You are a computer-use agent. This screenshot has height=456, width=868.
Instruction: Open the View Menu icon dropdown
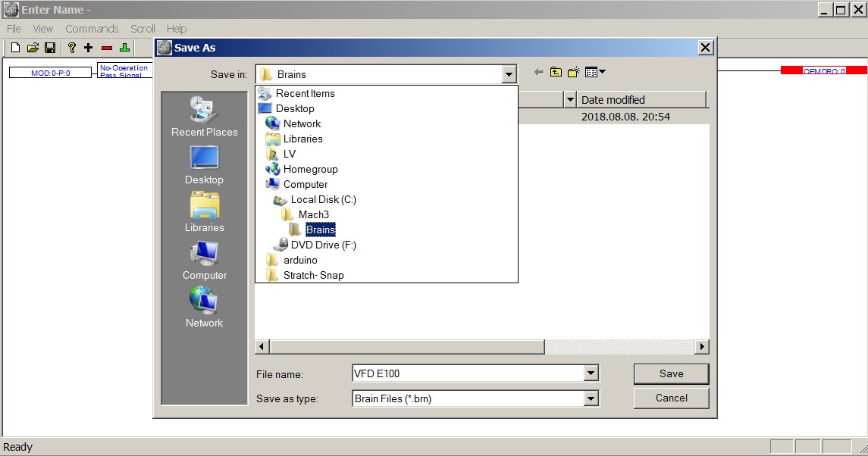click(595, 72)
